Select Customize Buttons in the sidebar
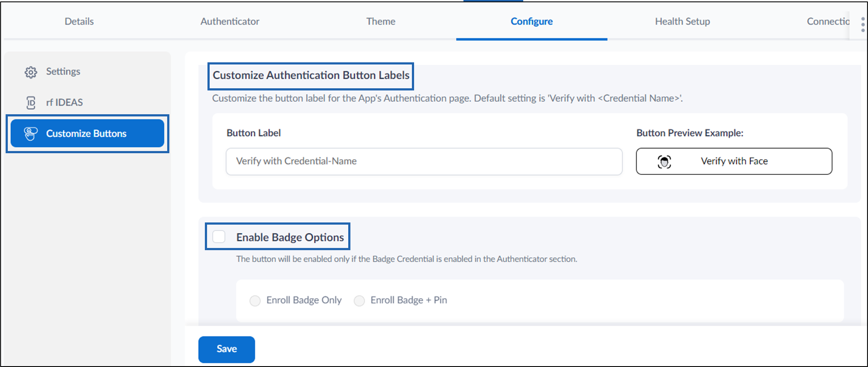This screenshot has width=868, height=367. (87, 133)
